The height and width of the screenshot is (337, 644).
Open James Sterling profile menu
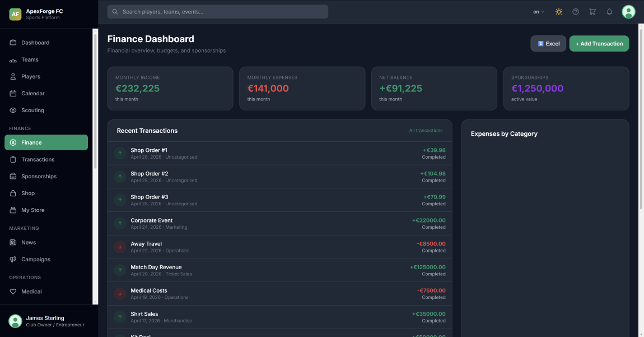tap(46, 321)
